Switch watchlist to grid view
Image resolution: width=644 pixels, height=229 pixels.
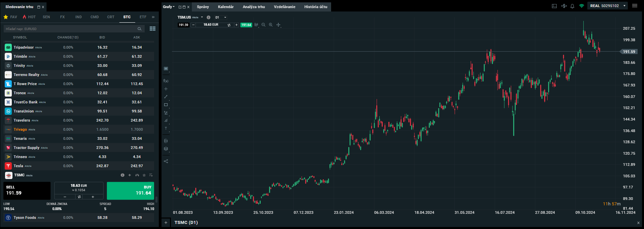click(x=152, y=29)
